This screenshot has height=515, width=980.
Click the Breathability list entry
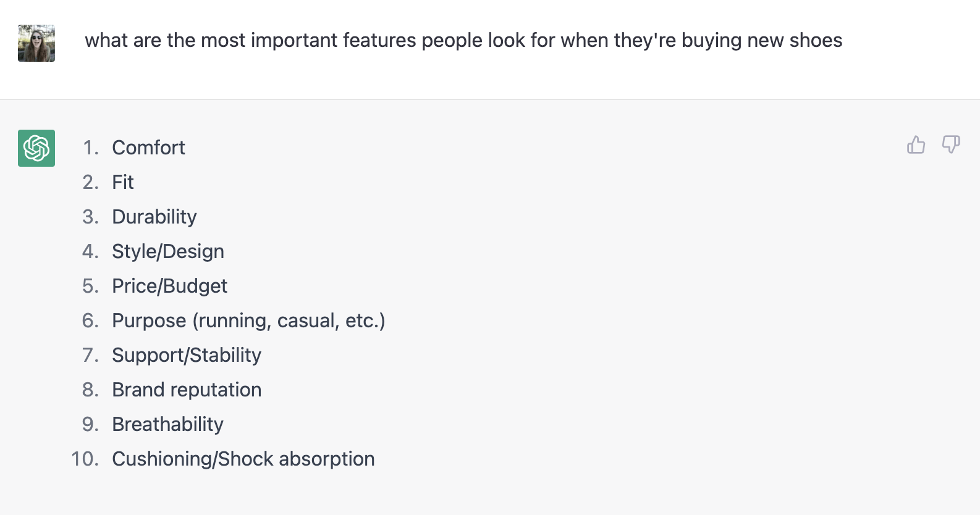(x=167, y=424)
